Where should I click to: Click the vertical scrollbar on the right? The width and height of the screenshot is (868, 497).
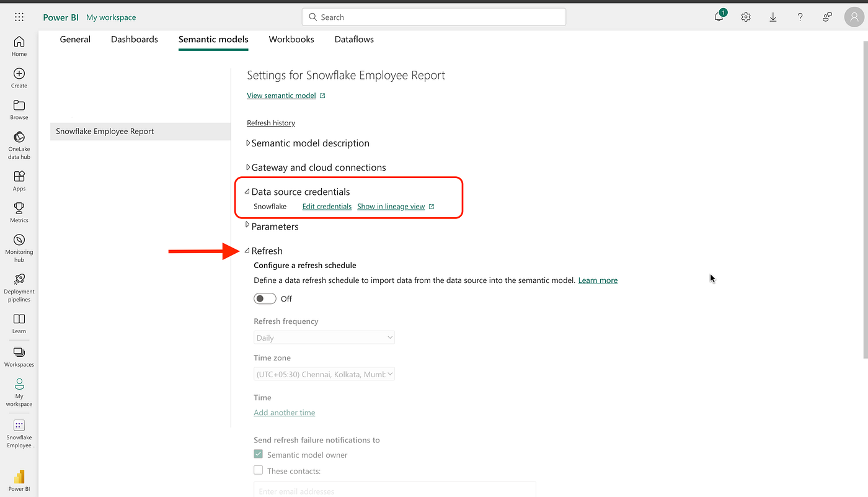tap(866, 199)
